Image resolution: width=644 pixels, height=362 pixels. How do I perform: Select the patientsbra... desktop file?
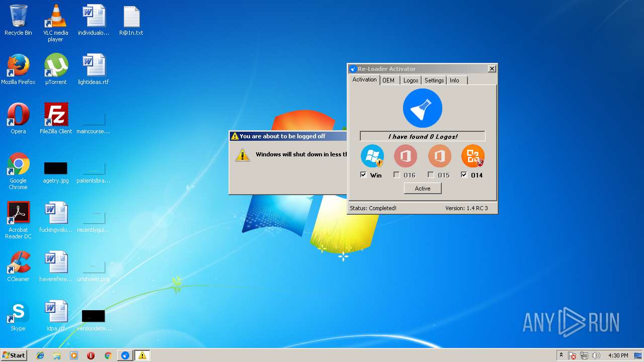(93, 171)
